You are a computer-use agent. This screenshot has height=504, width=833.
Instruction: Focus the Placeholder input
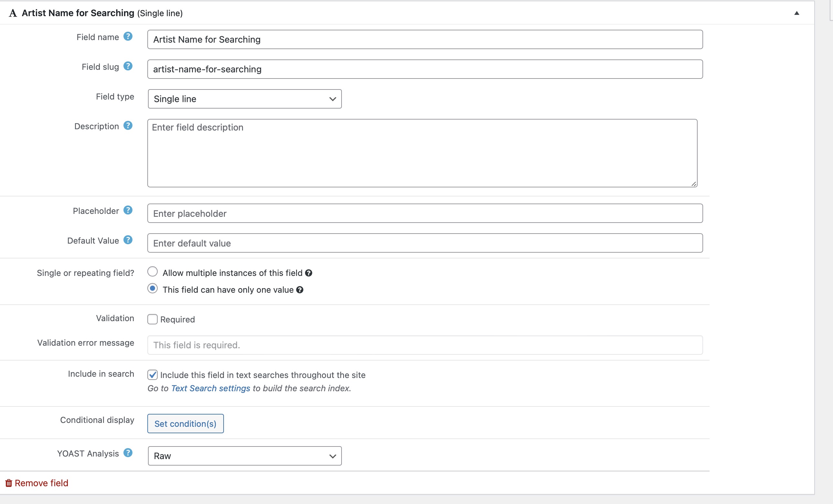[425, 213]
